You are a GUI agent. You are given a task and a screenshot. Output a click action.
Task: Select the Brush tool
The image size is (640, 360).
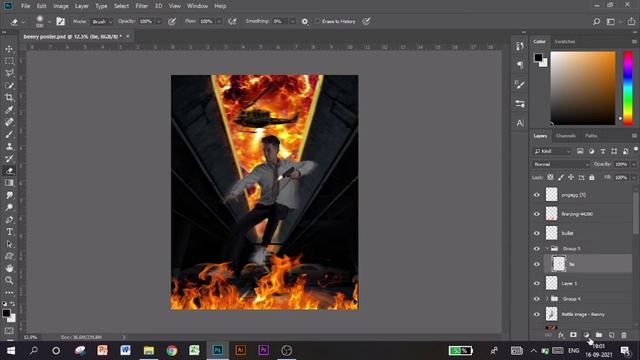click(x=9, y=134)
